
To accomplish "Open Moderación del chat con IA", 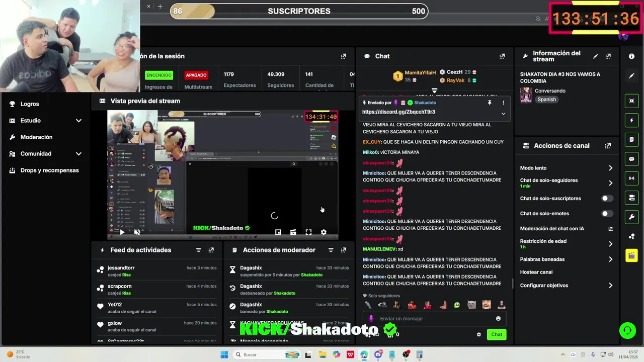I will [x=566, y=229].
